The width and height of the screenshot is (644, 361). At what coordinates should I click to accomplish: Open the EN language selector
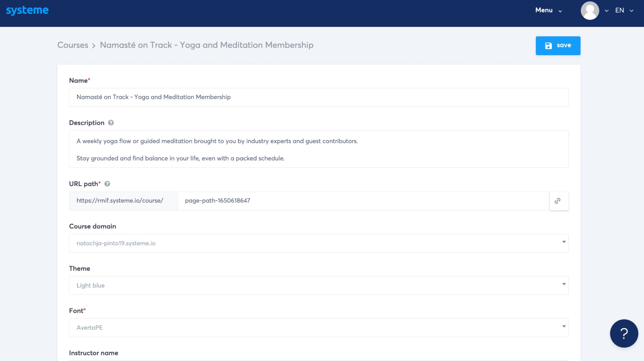[624, 10]
